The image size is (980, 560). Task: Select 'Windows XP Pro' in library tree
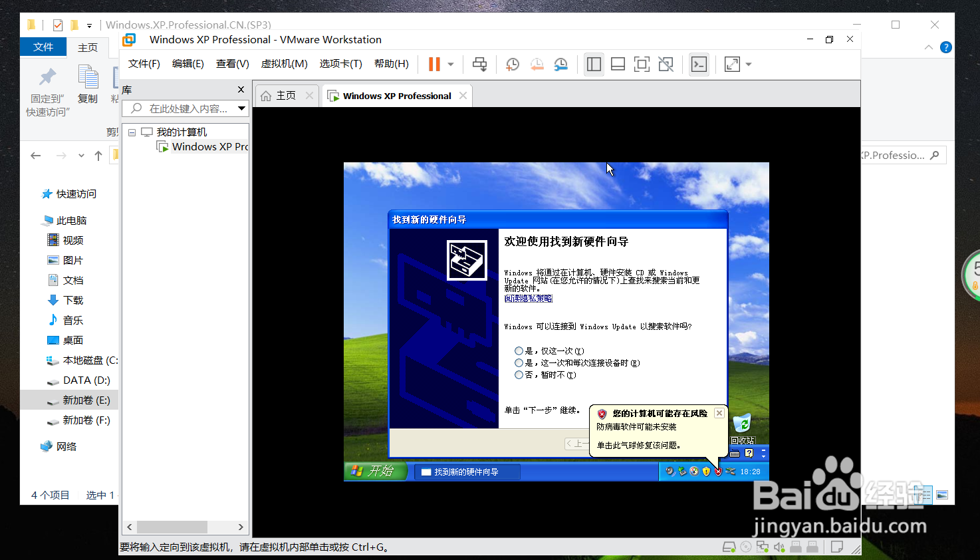click(203, 147)
